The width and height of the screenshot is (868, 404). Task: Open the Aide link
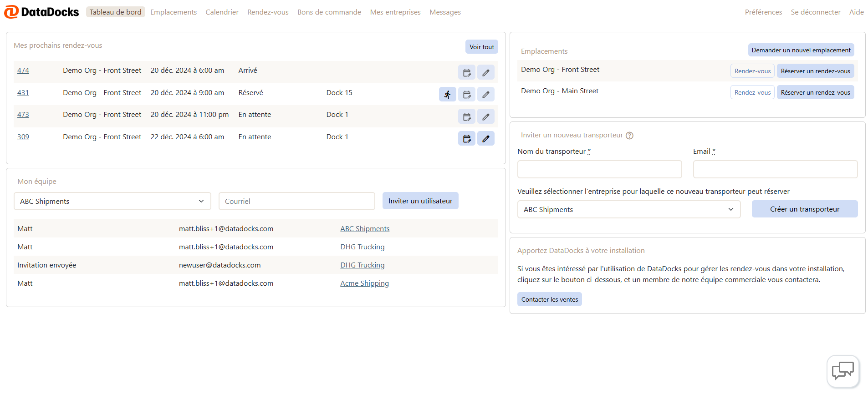(857, 12)
